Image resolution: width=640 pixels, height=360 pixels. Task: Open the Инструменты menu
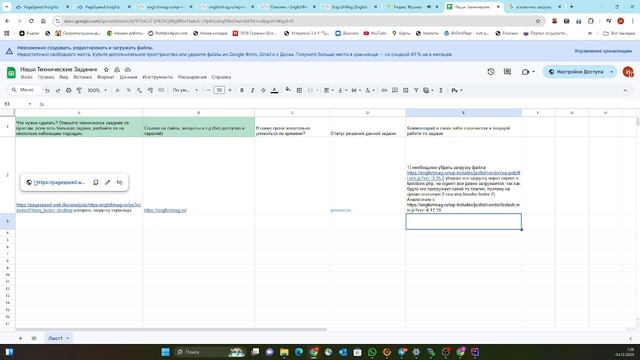pos(158,77)
